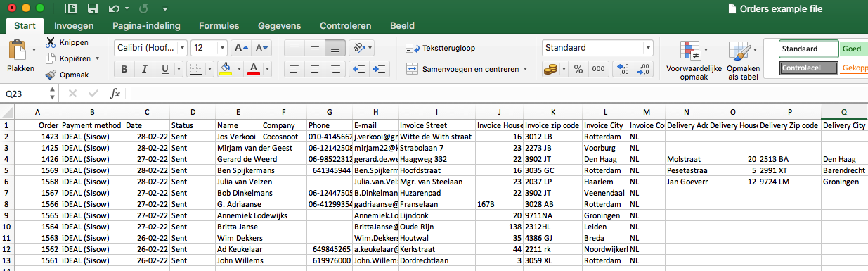Viewport: 868px width, 271px height.
Task: Click the percent style icon
Action: (x=578, y=69)
